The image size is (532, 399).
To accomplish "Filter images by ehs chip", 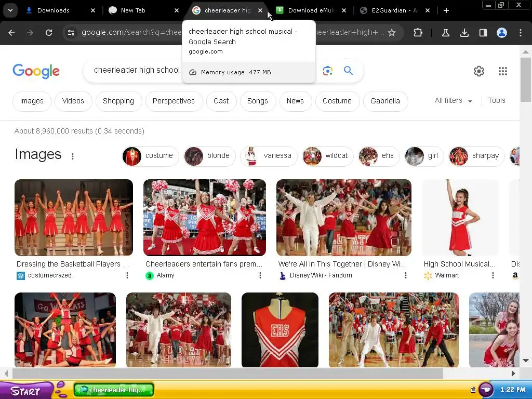I will click(x=379, y=156).
